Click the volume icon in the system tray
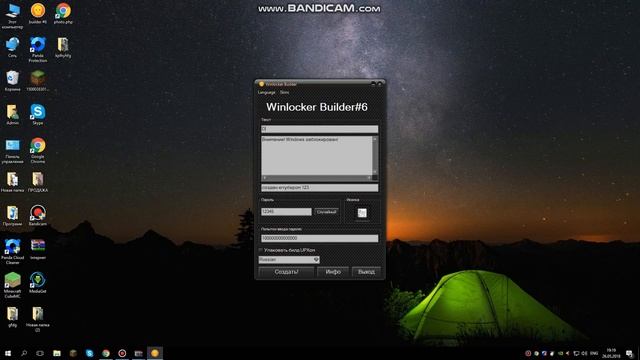This screenshot has width=640, height=360. pos(584,353)
